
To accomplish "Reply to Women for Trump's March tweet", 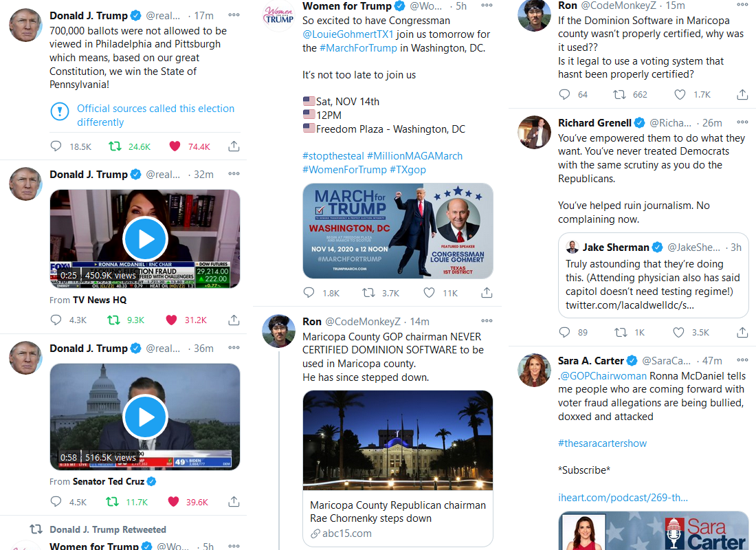I will (x=309, y=293).
